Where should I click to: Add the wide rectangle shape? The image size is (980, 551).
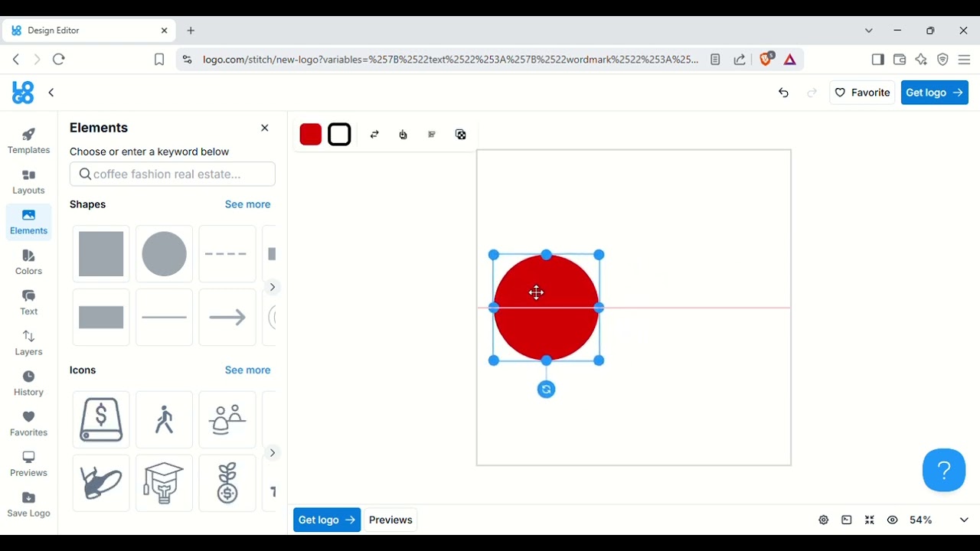point(101,317)
